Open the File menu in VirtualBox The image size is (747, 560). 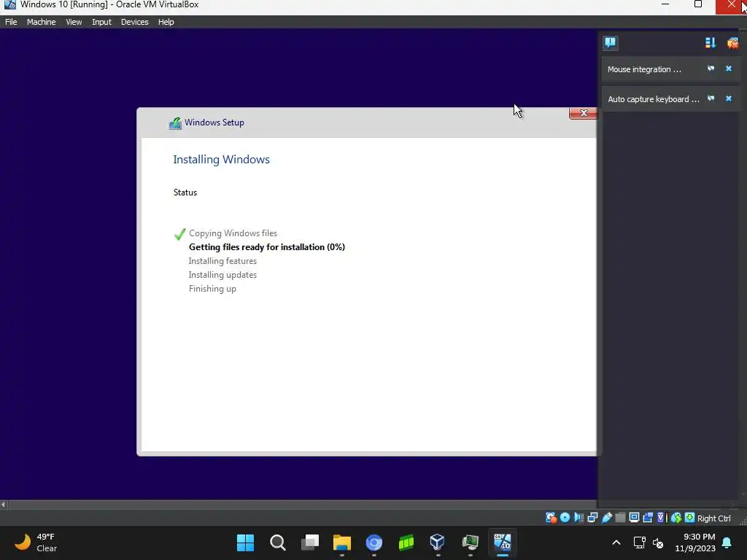pos(11,22)
